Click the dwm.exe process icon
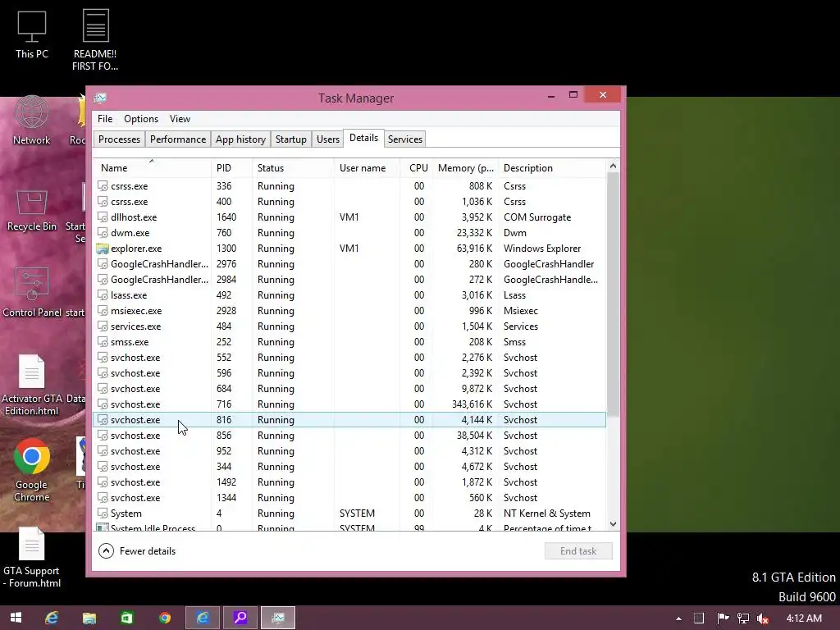 tap(103, 232)
